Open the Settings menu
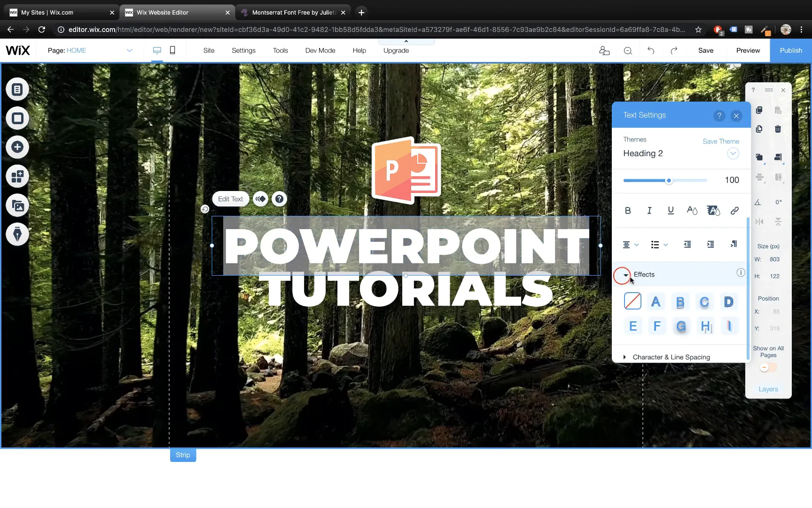812x508 pixels. 243,50
